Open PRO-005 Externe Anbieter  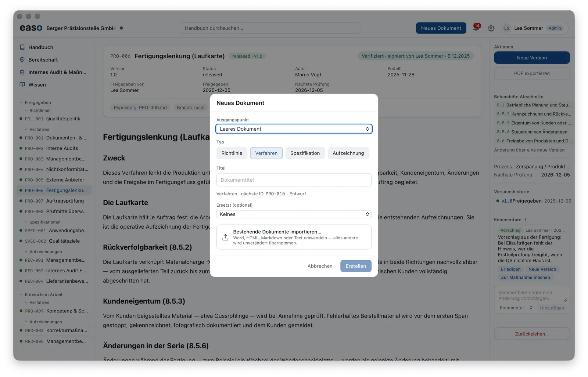54,180
